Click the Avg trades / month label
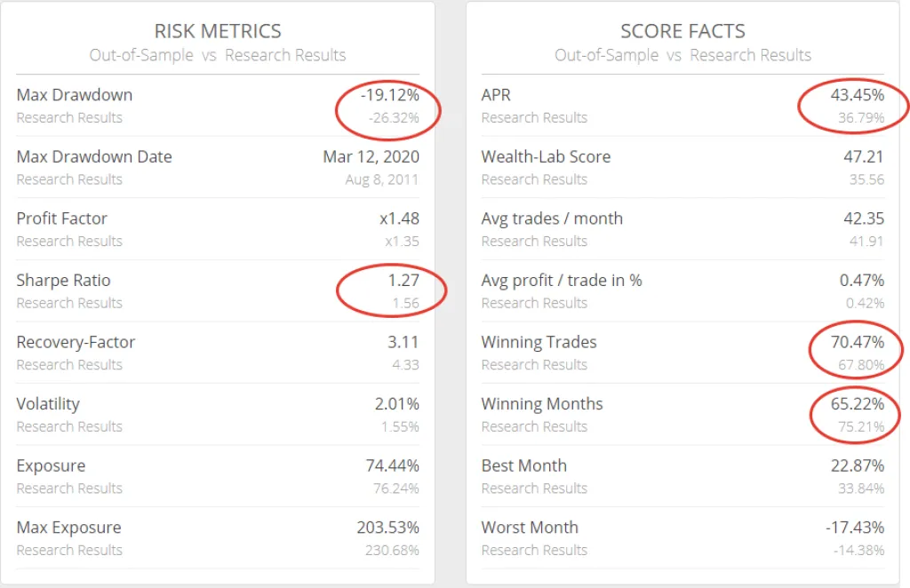Viewport: 910px width, 588px height. [552, 219]
